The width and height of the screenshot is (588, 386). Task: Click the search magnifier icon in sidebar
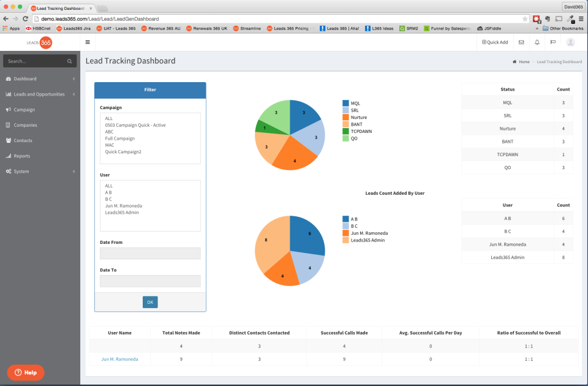coord(69,61)
